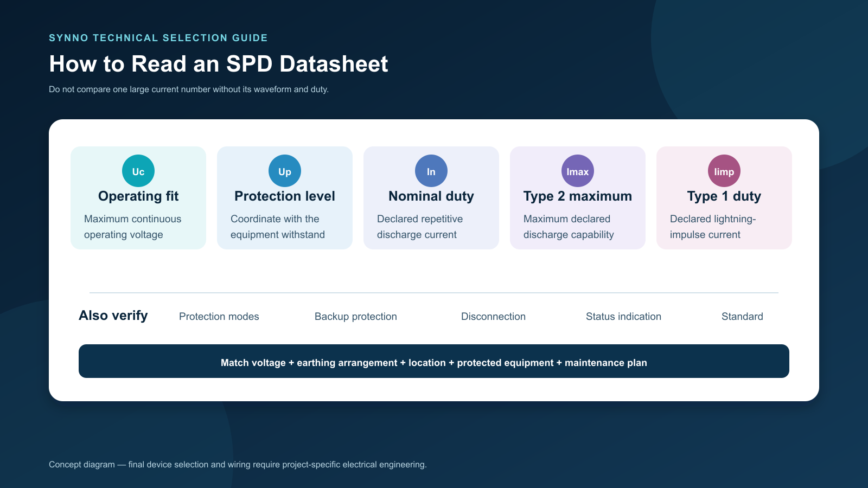The image size is (868, 488).
Task: Select 'Coordinate with the equipment withstand' text
Action: tap(278, 227)
